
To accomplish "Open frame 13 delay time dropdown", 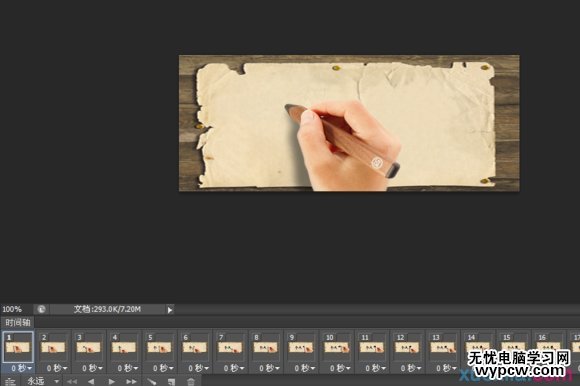I will pyautogui.click(x=446, y=368).
